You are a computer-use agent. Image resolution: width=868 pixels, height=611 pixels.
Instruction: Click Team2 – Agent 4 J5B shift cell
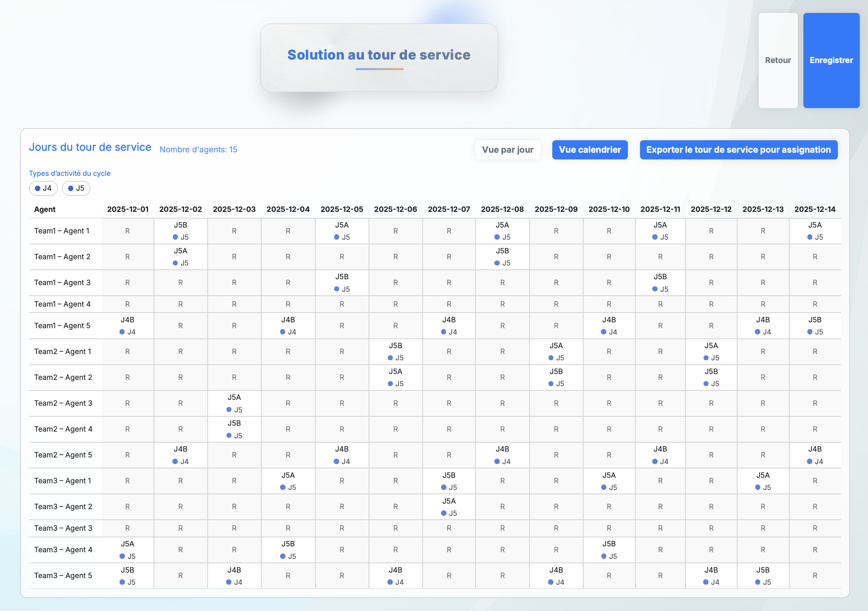234,429
